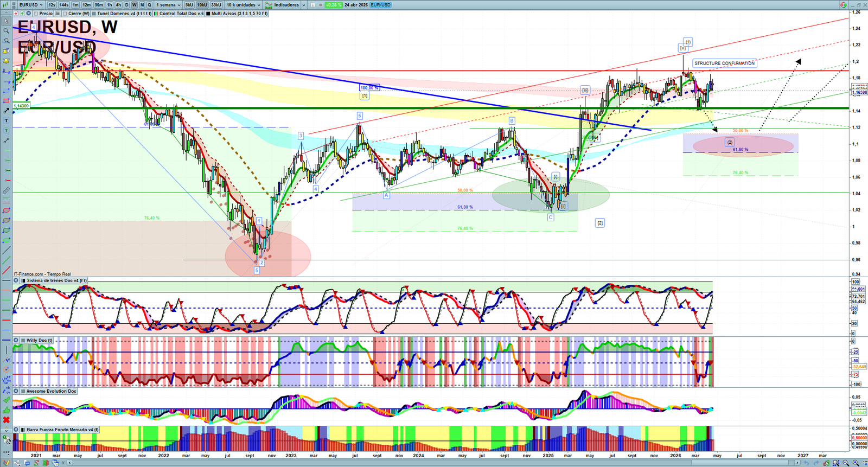Open Control Total Doc v.6 indicator settings

coord(180,14)
